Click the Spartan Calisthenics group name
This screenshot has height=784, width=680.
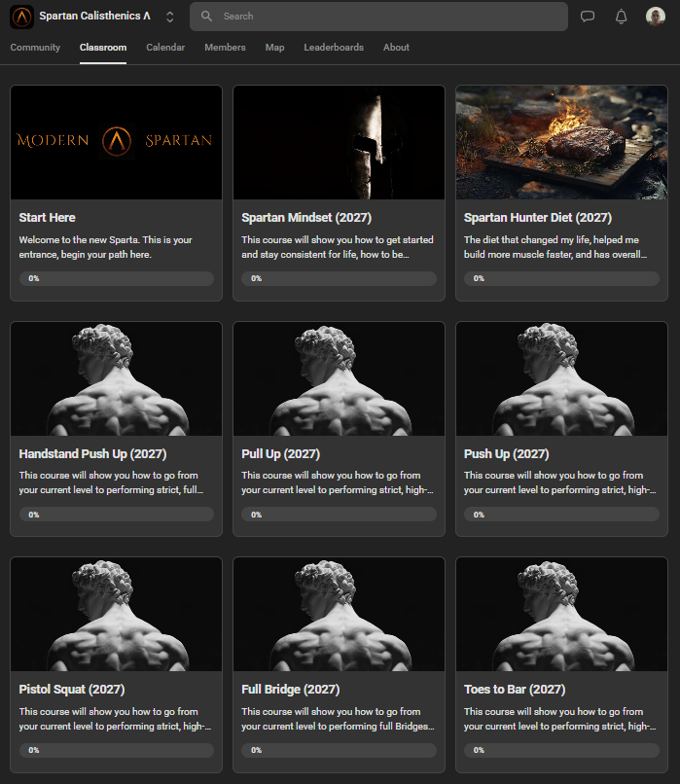coord(95,16)
